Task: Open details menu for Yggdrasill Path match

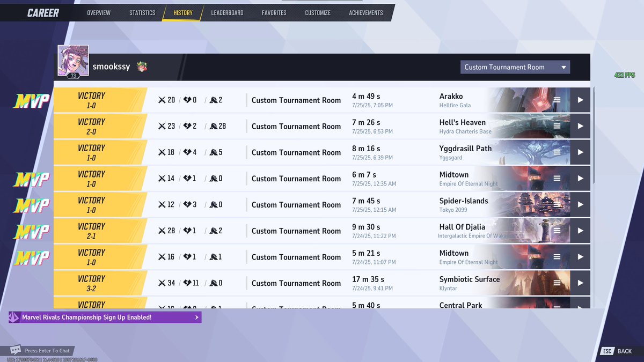Action: click(557, 152)
